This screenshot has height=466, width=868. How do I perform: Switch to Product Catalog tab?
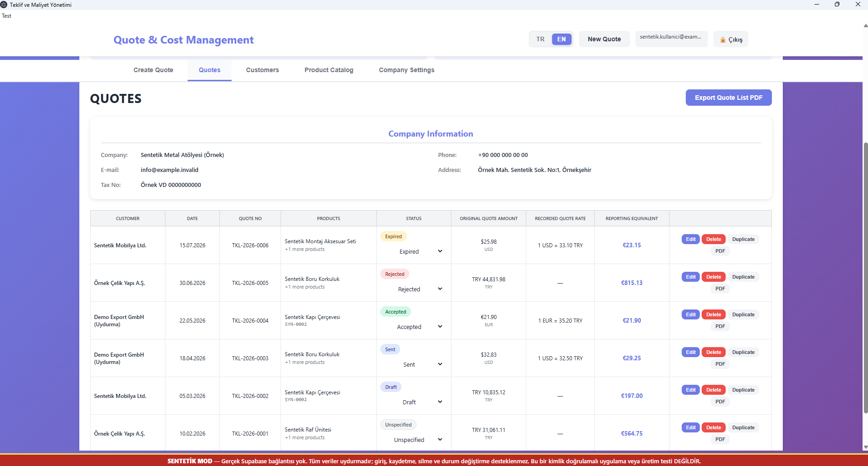329,70
